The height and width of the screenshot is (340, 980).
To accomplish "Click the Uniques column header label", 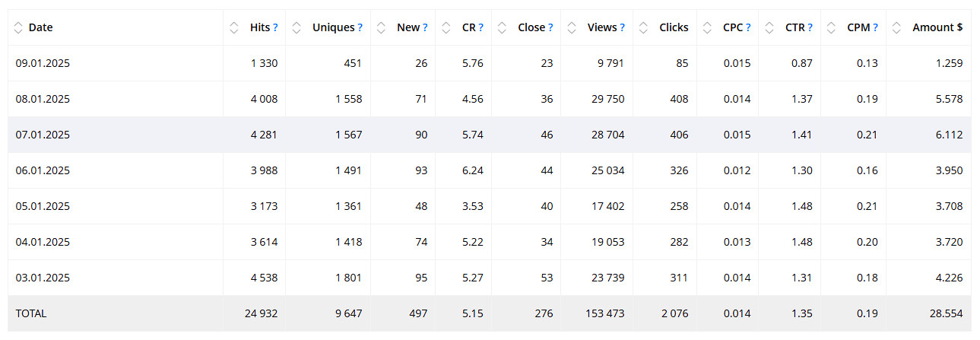I will pos(333,27).
